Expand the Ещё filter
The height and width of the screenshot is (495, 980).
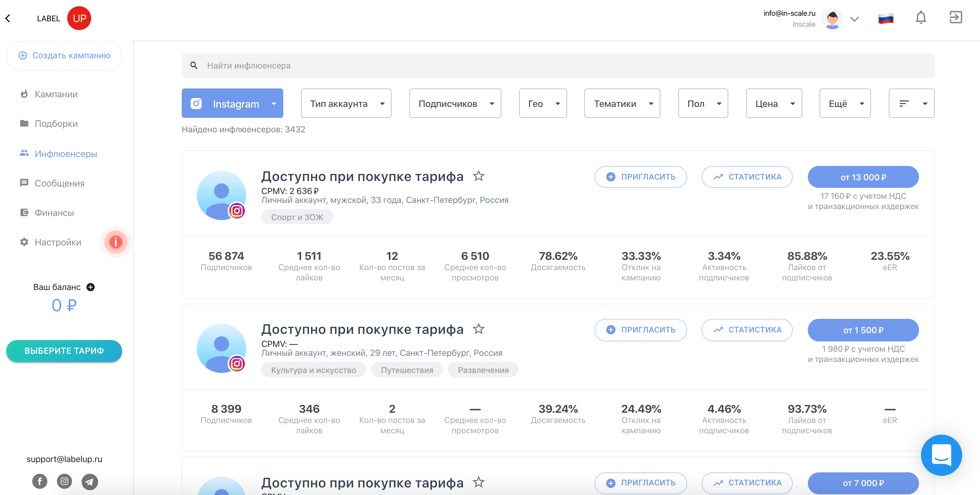[x=845, y=104]
